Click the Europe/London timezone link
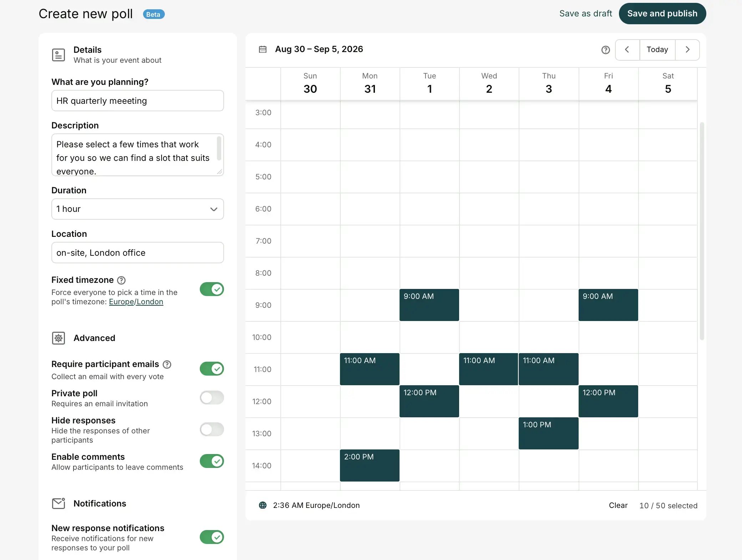 click(x=136, y=302)
